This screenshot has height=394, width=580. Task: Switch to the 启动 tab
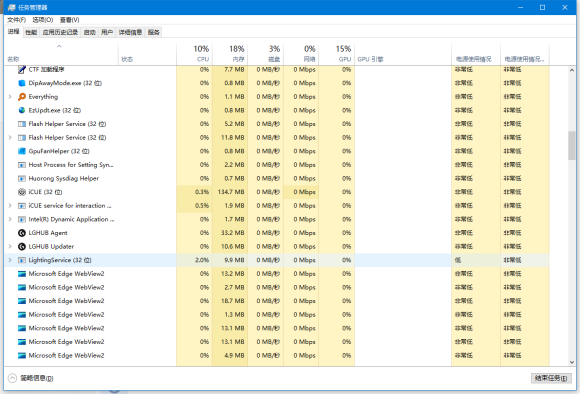[x=90, y=33]
